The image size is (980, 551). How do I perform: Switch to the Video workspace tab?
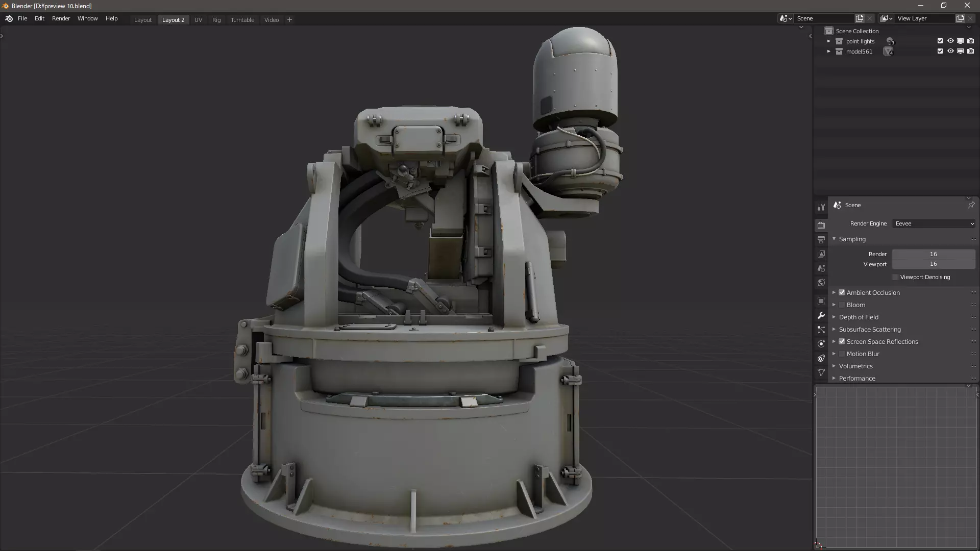click(272, 20)
